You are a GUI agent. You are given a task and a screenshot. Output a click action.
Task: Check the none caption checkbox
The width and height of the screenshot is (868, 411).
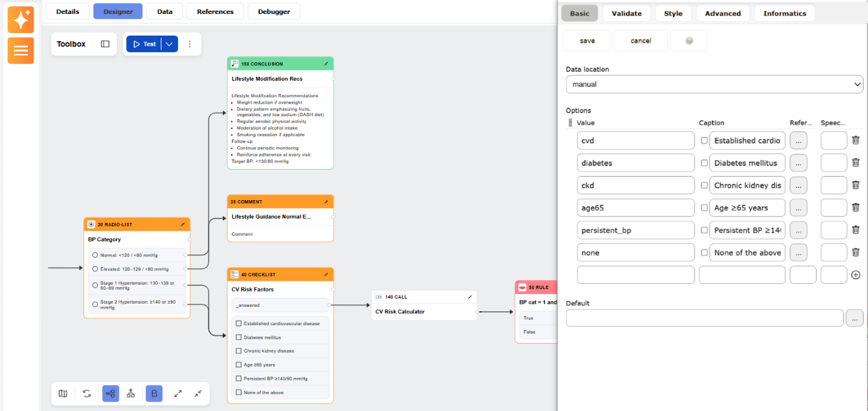[x=704, y=252]
